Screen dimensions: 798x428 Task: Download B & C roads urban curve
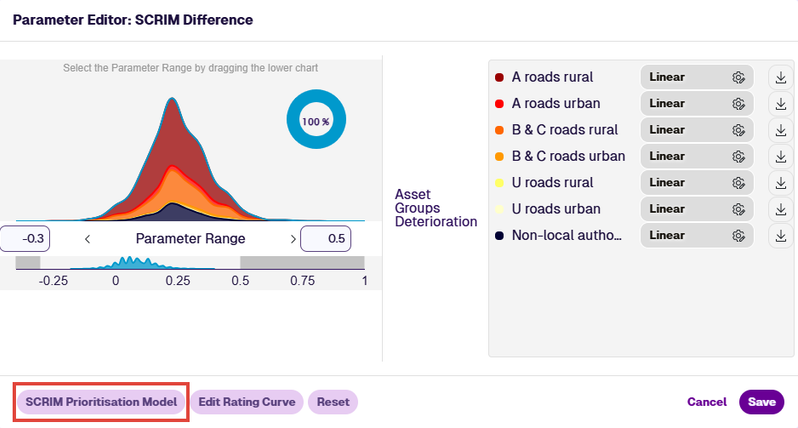tap(781, 157)
